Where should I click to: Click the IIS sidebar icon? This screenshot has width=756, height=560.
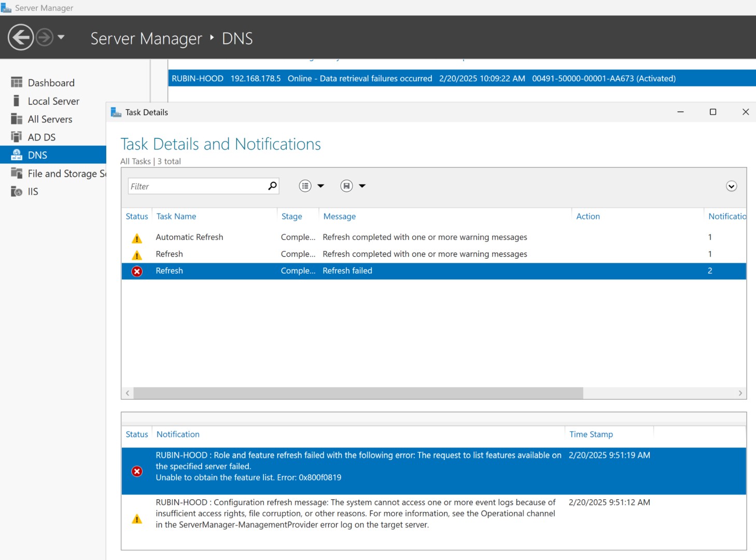click(17, 191)
